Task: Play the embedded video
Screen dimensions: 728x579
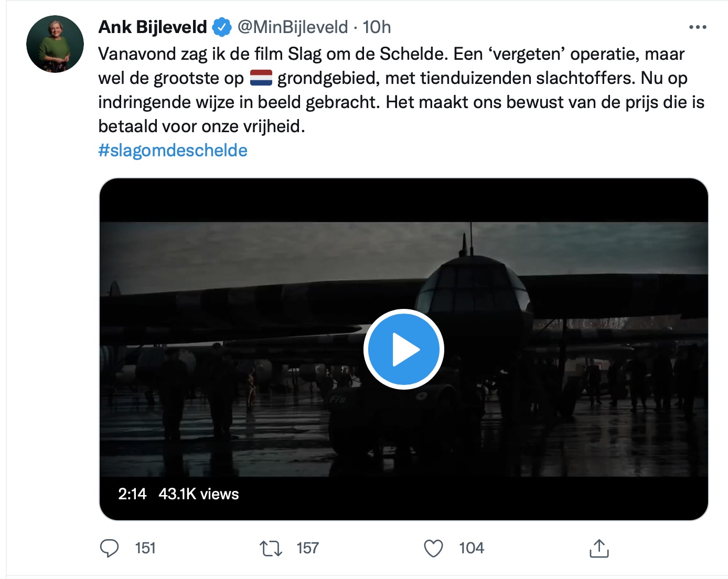Action: click(404, 349)
